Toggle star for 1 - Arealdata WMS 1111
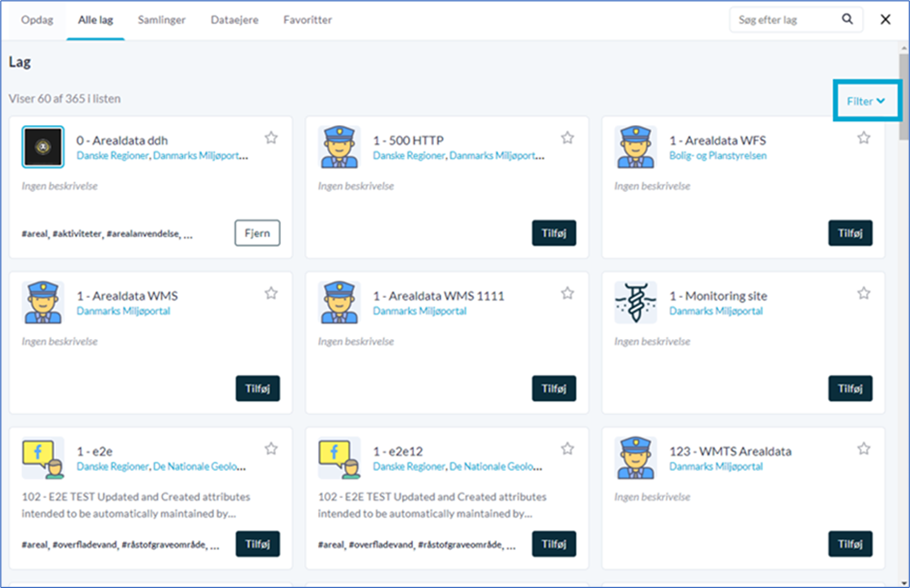 tap(567, 293)
